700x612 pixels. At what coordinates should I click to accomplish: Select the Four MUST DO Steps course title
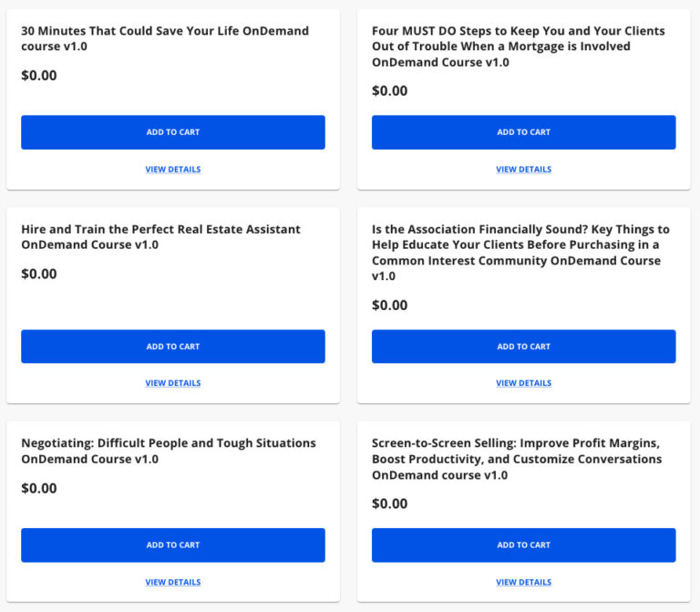(518, 47)
